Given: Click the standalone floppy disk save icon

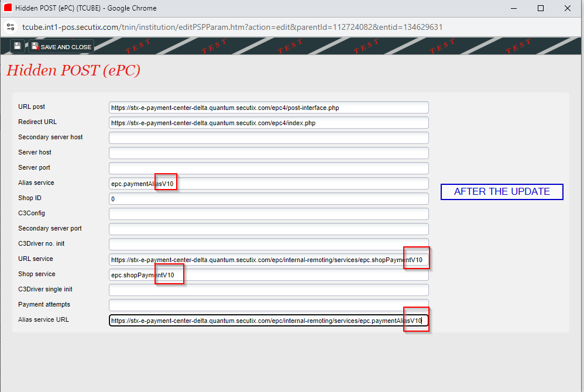Looking at the screenshot, I should [17, 46].
